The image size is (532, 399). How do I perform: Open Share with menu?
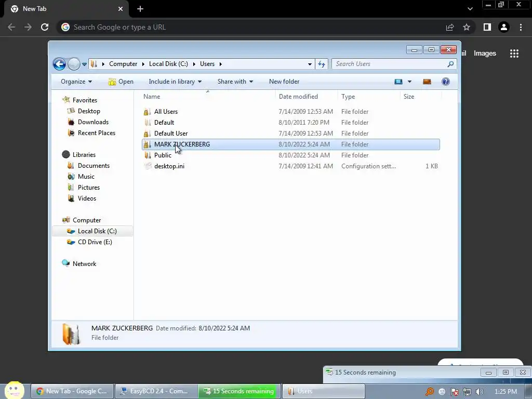coord(235,82)
